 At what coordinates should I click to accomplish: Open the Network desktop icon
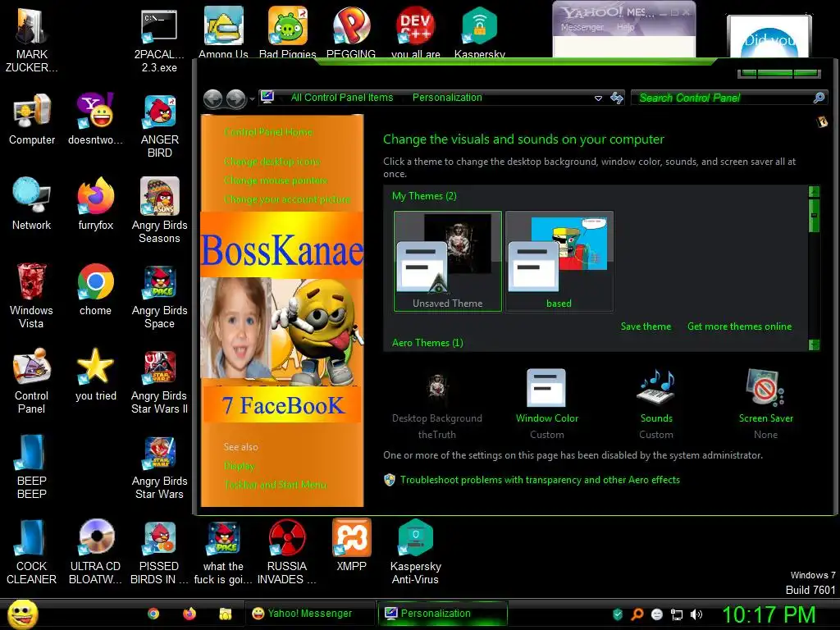(32, 203)
